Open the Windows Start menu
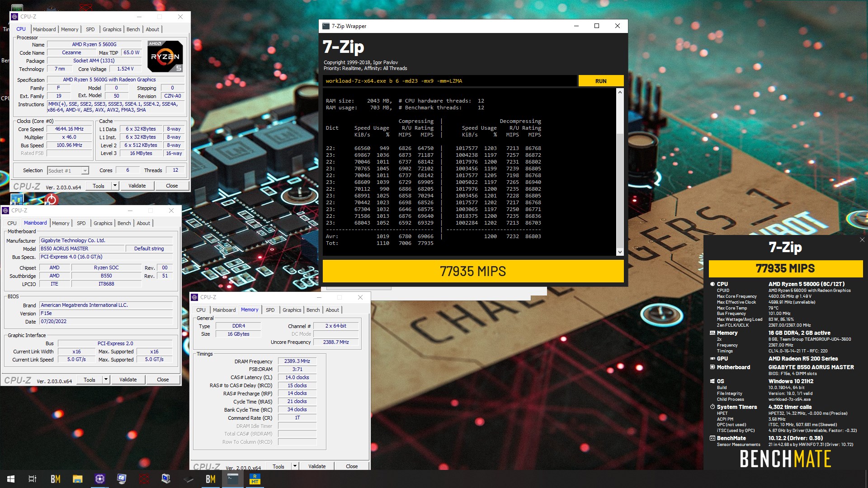 pyautogui.click(x=11, y=479)
